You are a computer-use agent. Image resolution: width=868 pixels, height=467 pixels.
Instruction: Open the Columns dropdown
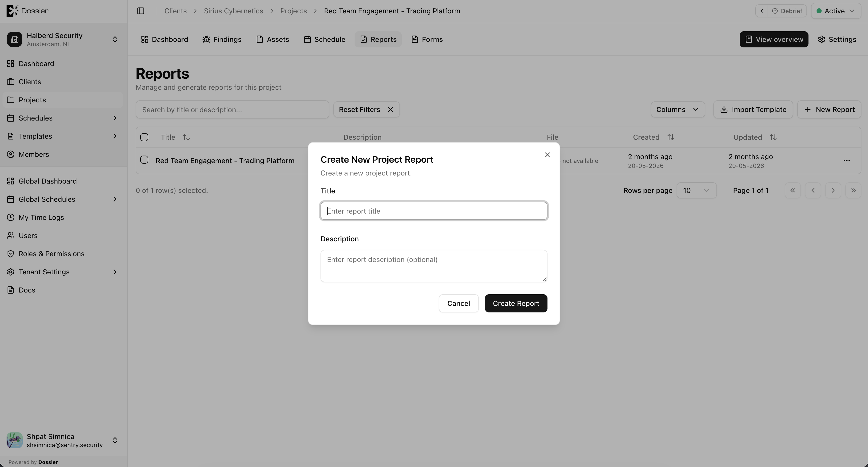pos(678,109)
